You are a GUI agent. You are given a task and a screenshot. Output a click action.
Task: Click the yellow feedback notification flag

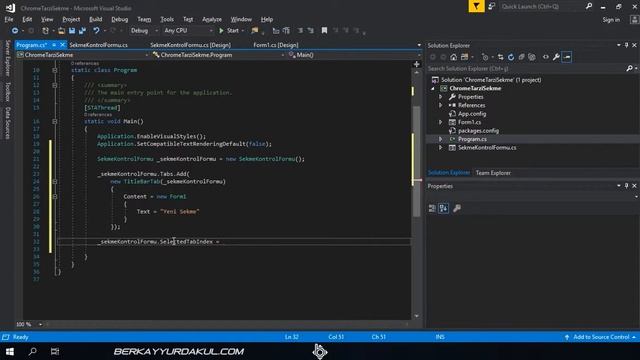(476, 6)
